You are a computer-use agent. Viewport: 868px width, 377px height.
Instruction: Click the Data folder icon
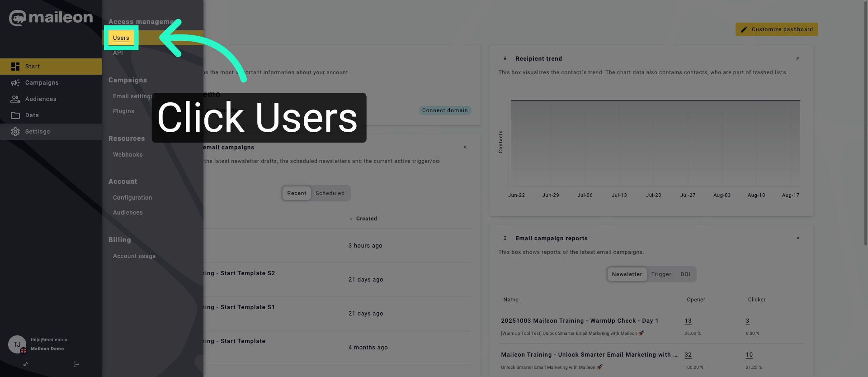point(15,115)
